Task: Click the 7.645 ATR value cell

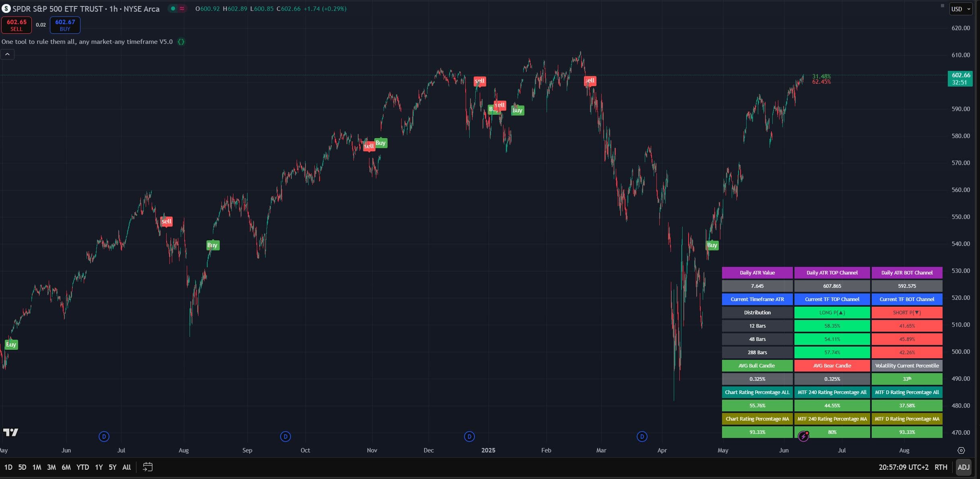Action: point(757,286)
